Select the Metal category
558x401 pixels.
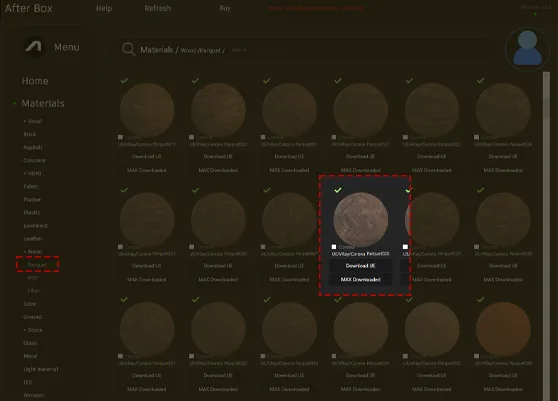30,356
